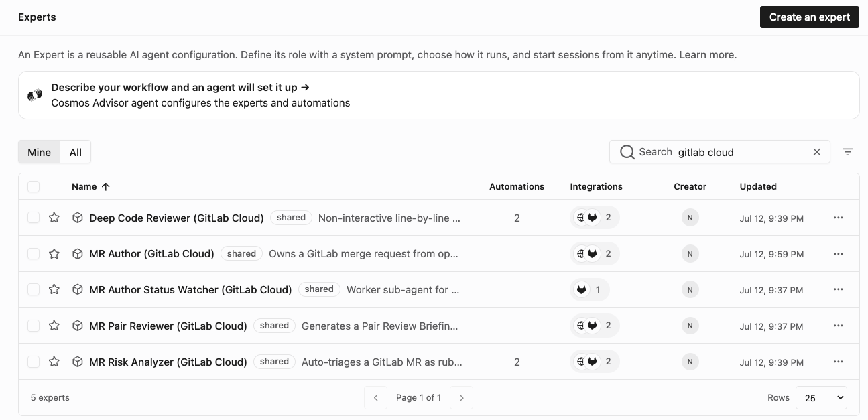The image size is (868, 420).
Task: Open MR Risk Analyzer (GitLab Cloud) expert
Action: point(168,362)
